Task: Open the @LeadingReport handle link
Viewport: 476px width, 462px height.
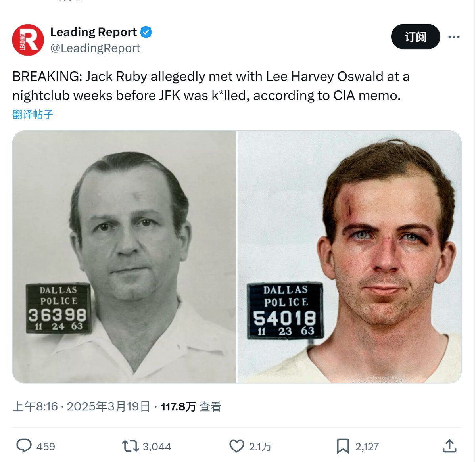Action: (95, 48)
